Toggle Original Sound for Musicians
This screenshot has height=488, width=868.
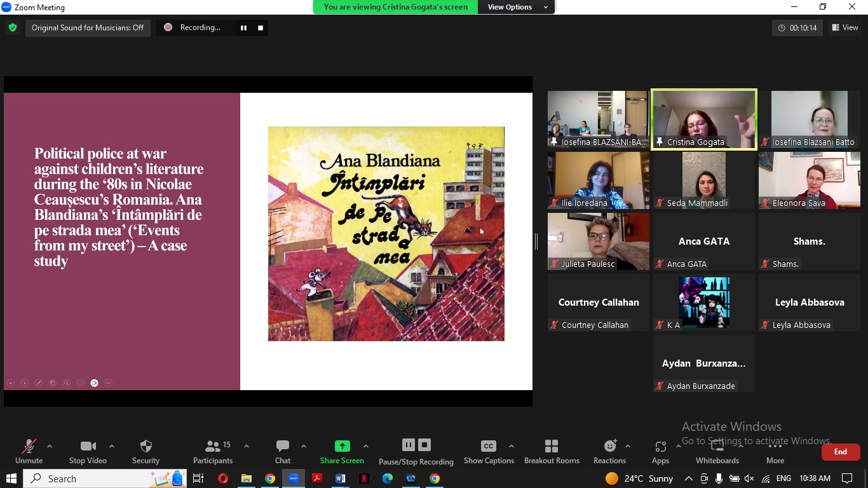[88, 27]
